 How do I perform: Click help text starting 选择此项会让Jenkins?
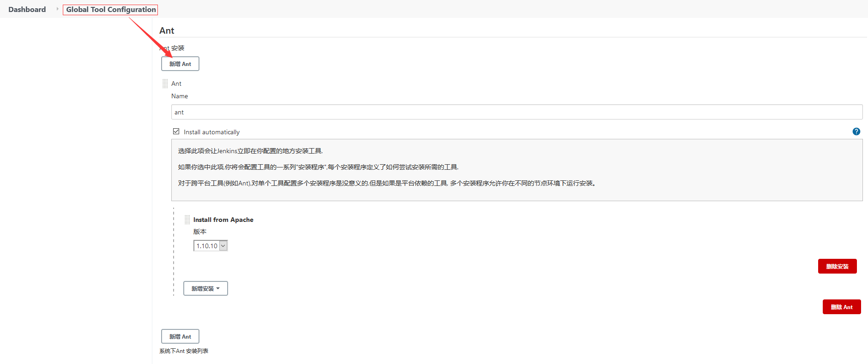[250, 151]
